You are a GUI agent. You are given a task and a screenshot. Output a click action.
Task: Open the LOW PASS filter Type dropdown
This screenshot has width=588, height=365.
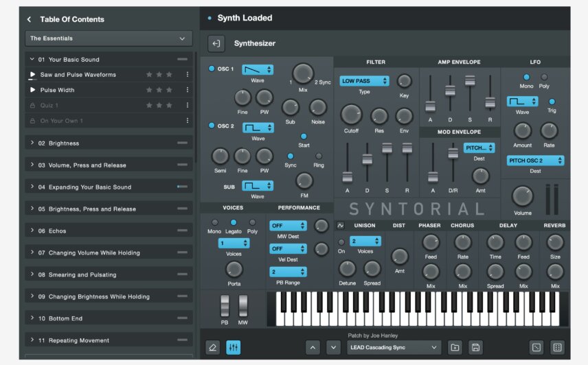[x=364, y=81]
